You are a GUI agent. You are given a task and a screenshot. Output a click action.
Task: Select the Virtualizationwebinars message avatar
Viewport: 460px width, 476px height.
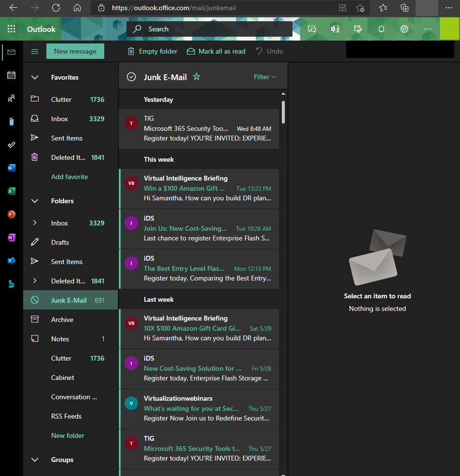point(131,403)
